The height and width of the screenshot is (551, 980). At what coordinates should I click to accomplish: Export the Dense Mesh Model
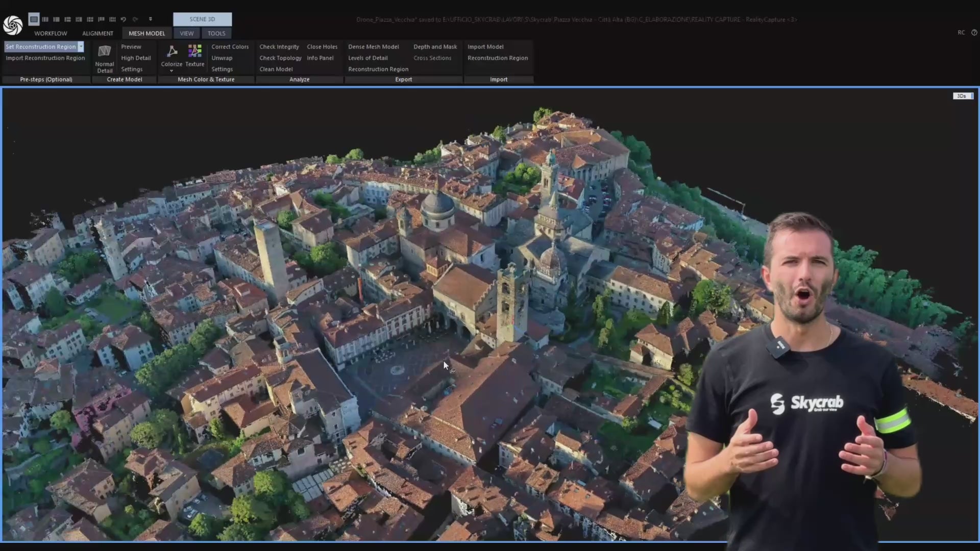[x=373, y=46]
